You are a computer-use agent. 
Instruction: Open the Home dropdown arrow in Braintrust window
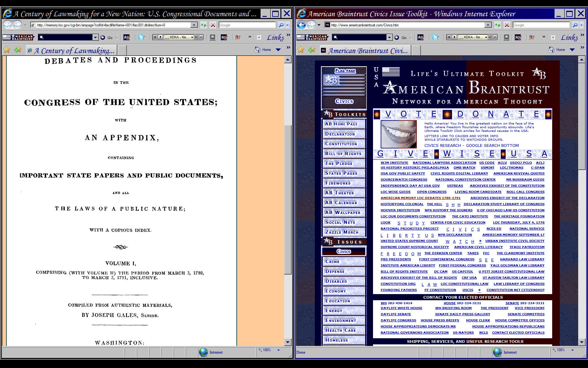(572, 50)
